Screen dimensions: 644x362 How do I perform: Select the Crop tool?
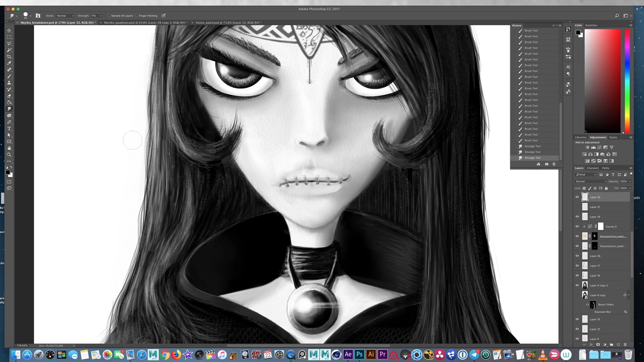pyautogui.click(x=9, y=57)
